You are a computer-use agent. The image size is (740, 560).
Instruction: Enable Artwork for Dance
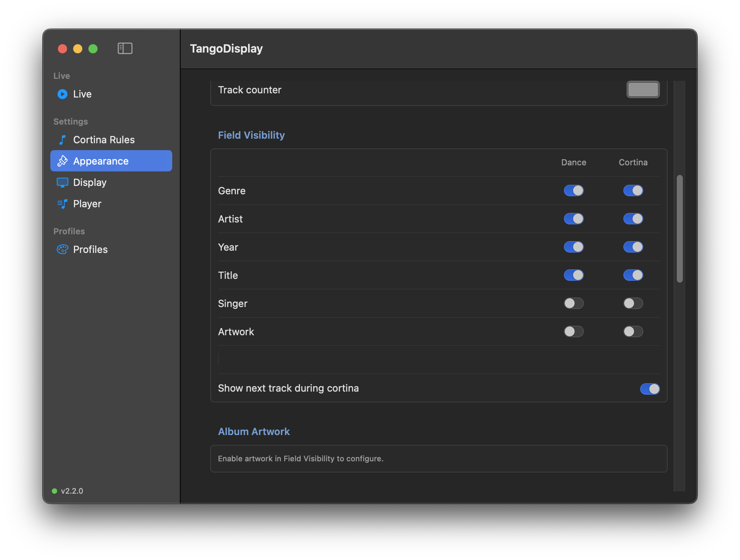pyautogui.click(x=574, y=331)
